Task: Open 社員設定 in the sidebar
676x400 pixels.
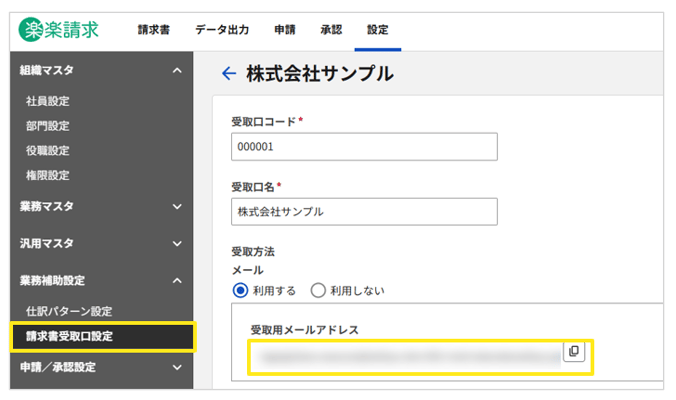Action: point(47,101)
